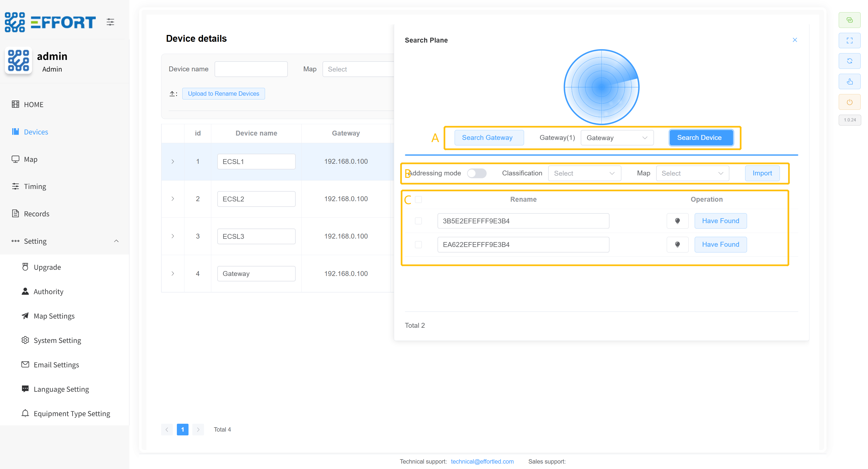Go to Map Settings in sidebar
This screenshot has width=868, height=469.
click(x=54, y=316)
